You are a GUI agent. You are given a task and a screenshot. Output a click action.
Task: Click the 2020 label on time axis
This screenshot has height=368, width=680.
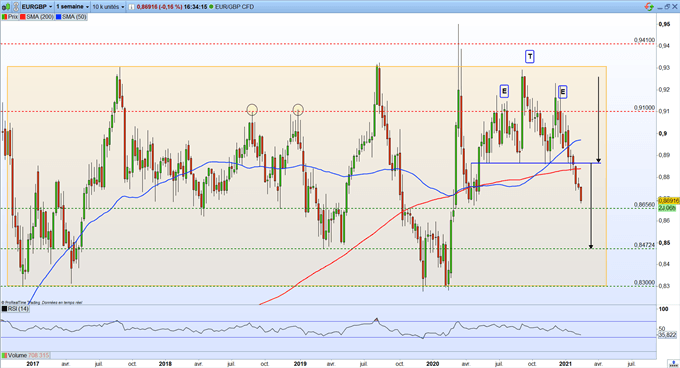tap(432, 364)
